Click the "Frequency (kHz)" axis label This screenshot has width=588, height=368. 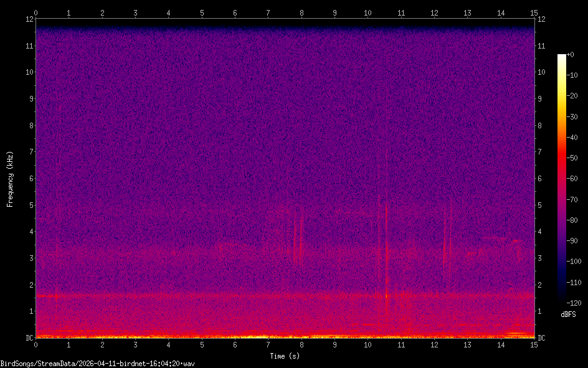pyautogui.click(x=10, y=179)
